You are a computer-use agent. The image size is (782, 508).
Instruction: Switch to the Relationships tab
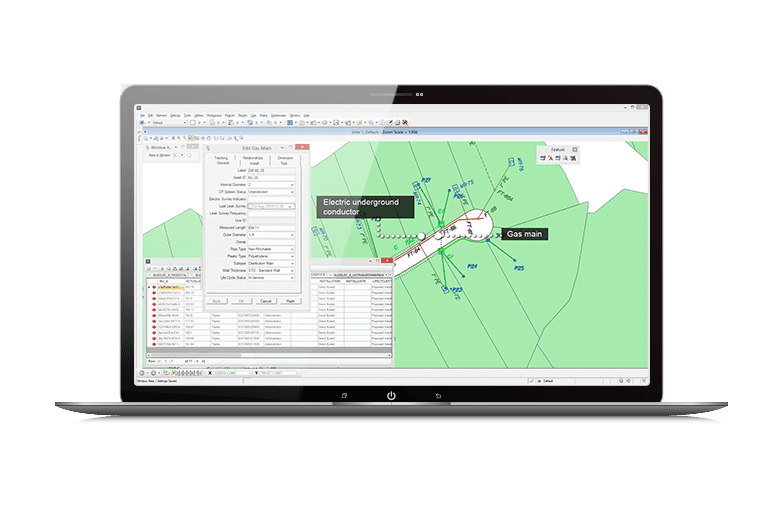coord(253,158)
